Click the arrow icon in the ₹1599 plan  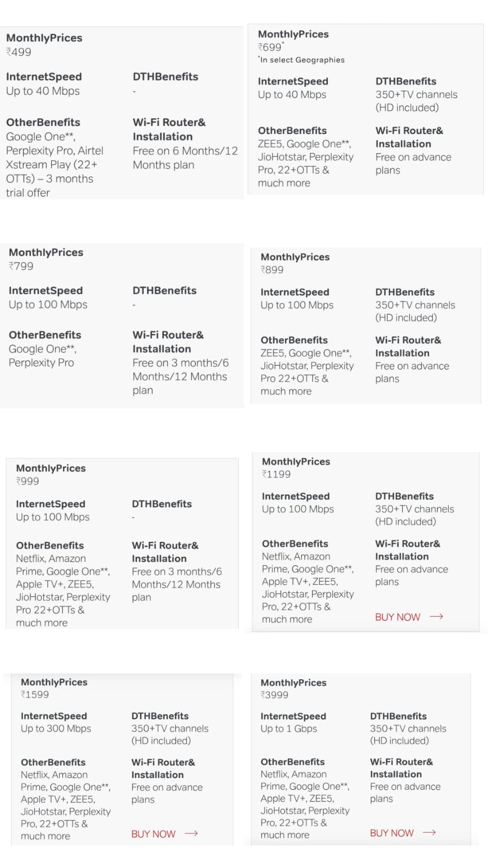click(191, 834)
